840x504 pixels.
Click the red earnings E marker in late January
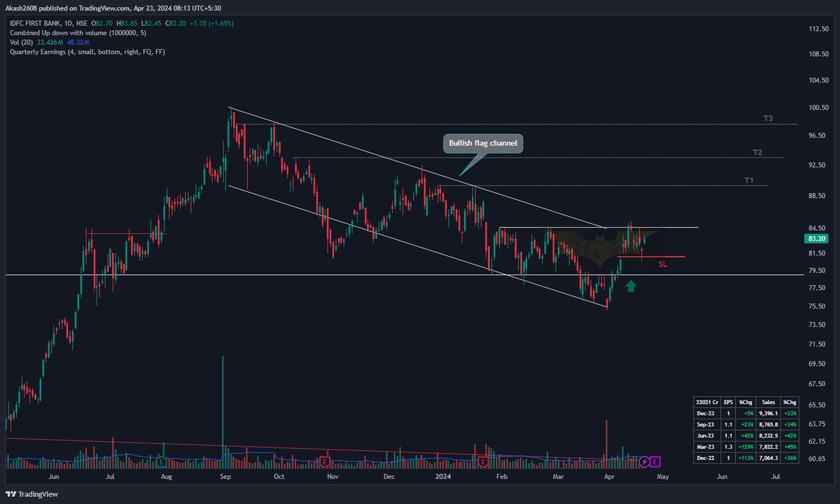click(483, 462)
